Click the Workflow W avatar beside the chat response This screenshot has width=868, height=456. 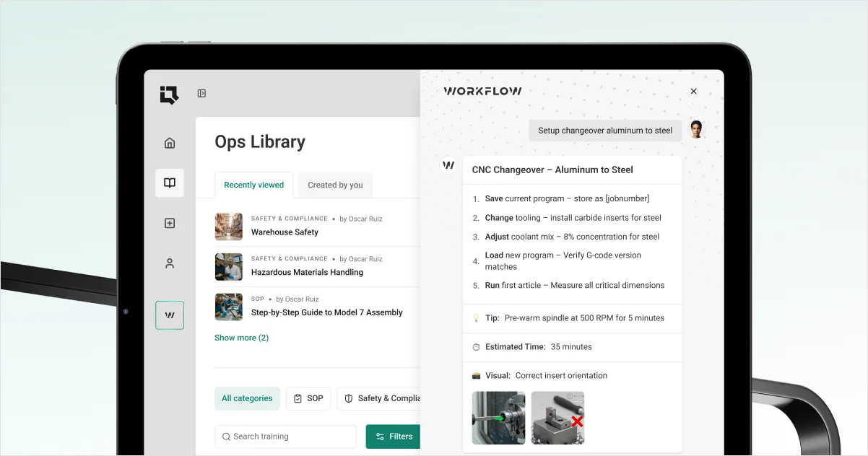[x=448, y=165]
